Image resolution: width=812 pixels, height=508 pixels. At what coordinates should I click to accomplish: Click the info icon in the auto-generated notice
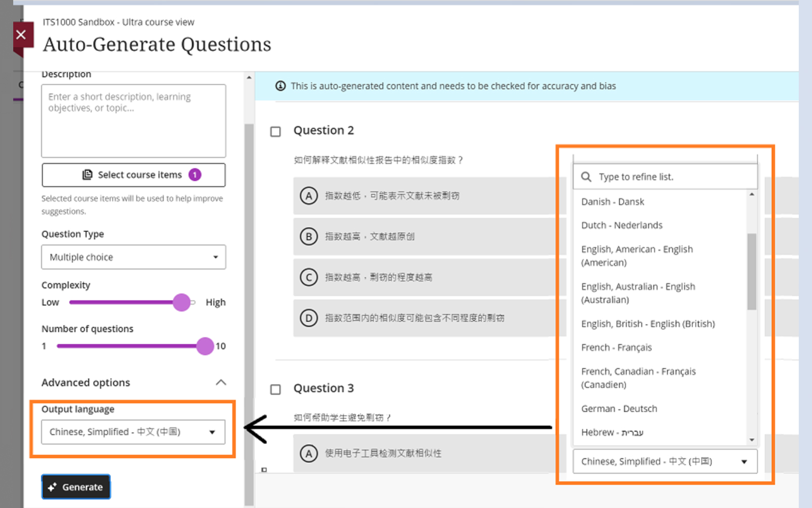pyautogui.click(x=280, y=86)
